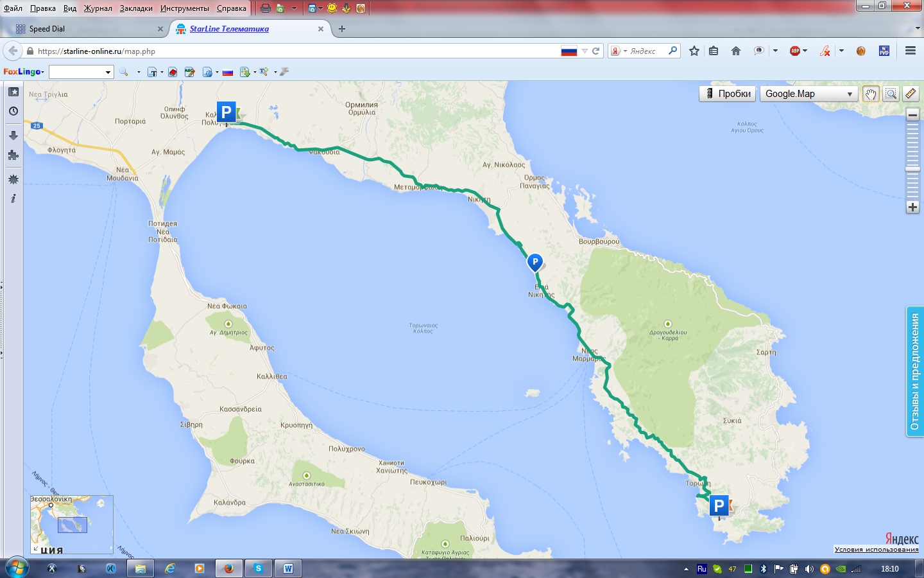Click the blue round P marker mid-route
924x578 pixels.
[x=535, y=262]
